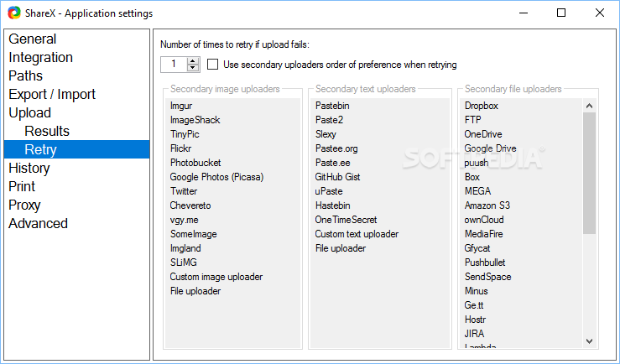
Task: Select Dropbox in secondary file uploaders
Action: click(x=481, y=106)
